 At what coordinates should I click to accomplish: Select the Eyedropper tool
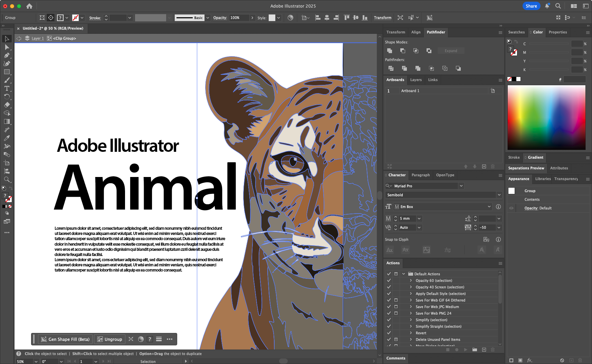(x=7, y=138)
